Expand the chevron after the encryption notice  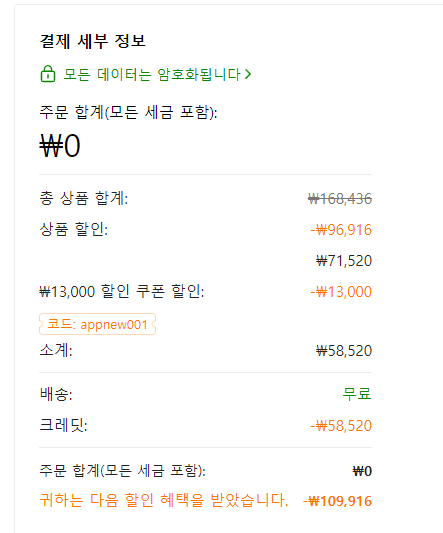tap(248, 74)
